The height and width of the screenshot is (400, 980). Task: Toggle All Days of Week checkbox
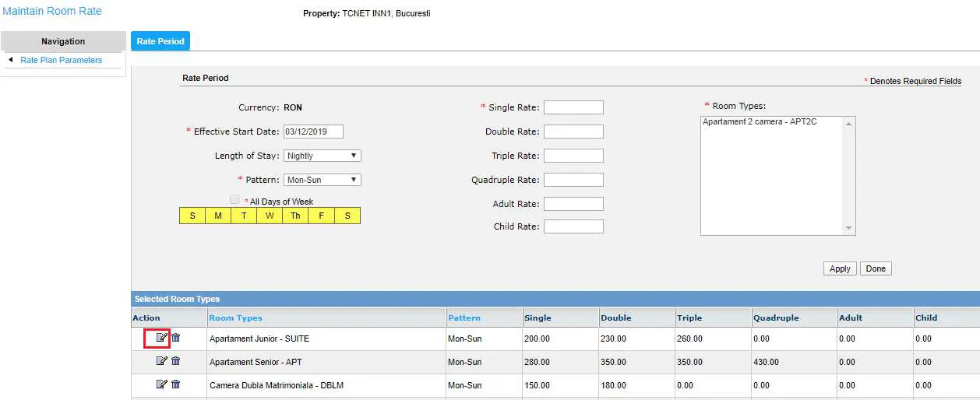(x=234, y=200)
